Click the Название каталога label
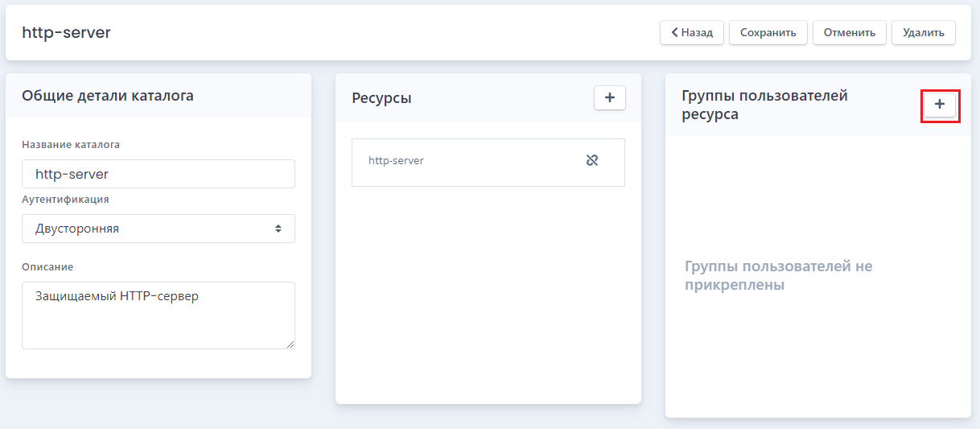The image size is (980, 429). pos(71,145)
